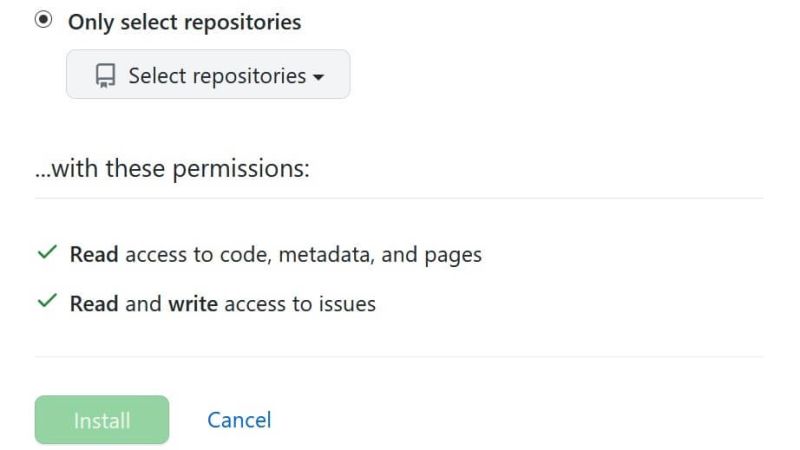Click the green checkmark beside issues access
The height and width of the screenshot is (450, 800).
click(45, 303)
